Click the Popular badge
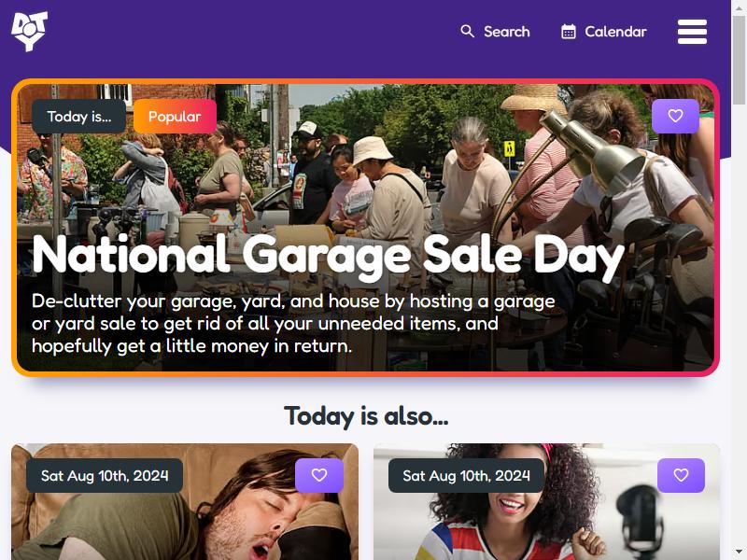Screen dimensions: 747x560 [175, 116]
